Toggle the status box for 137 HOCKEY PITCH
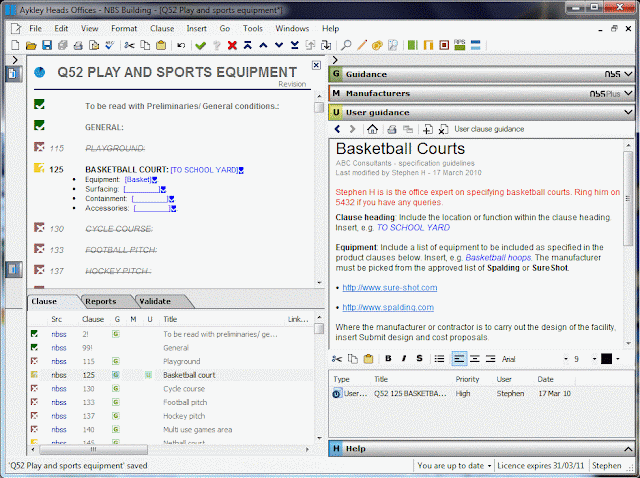 click(39, 269)
